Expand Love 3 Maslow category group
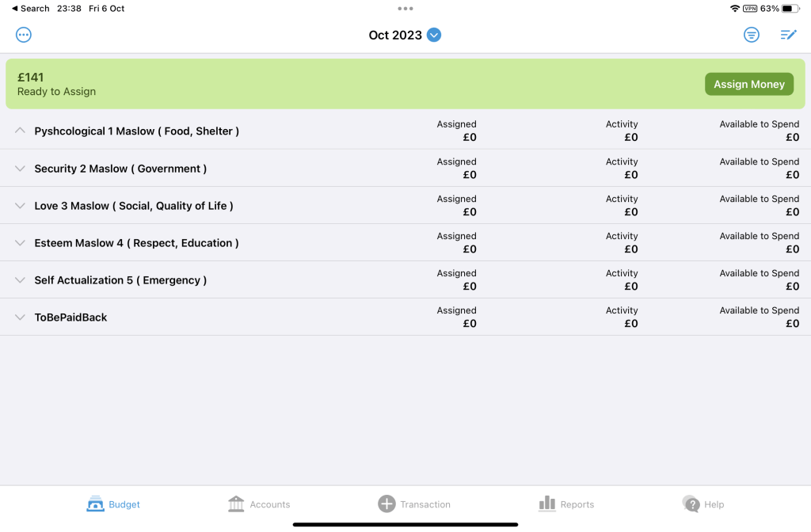 20,206
